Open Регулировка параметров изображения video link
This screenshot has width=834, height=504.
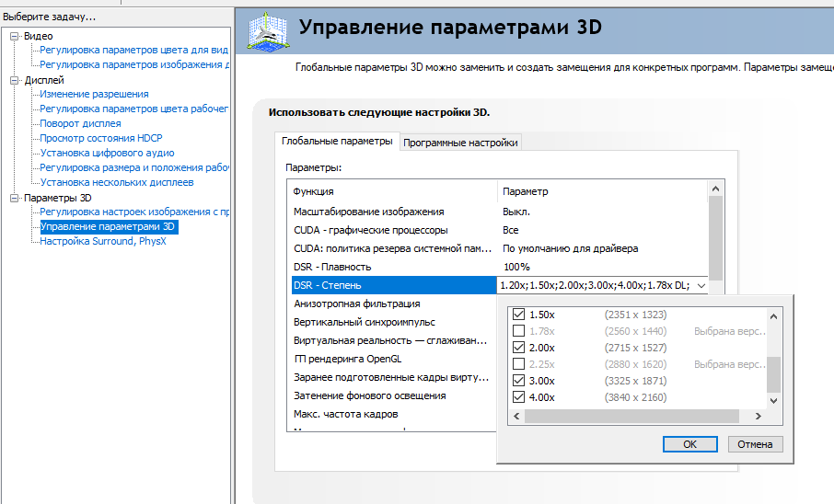[134, 65]
